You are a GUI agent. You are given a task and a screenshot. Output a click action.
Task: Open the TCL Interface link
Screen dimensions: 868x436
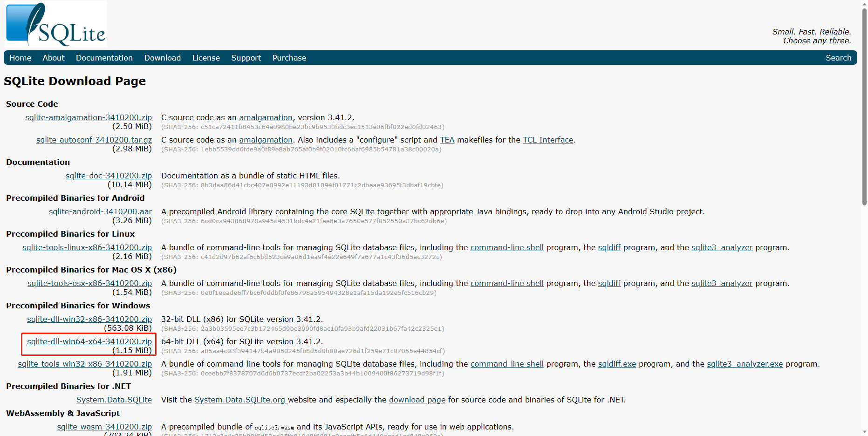tap(548, 140)
